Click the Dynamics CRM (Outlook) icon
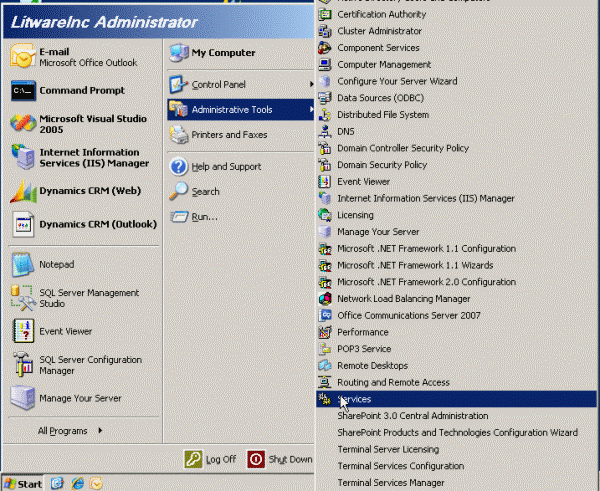The width and height of the screenshot is (600, 491). [x=23, y=224]
